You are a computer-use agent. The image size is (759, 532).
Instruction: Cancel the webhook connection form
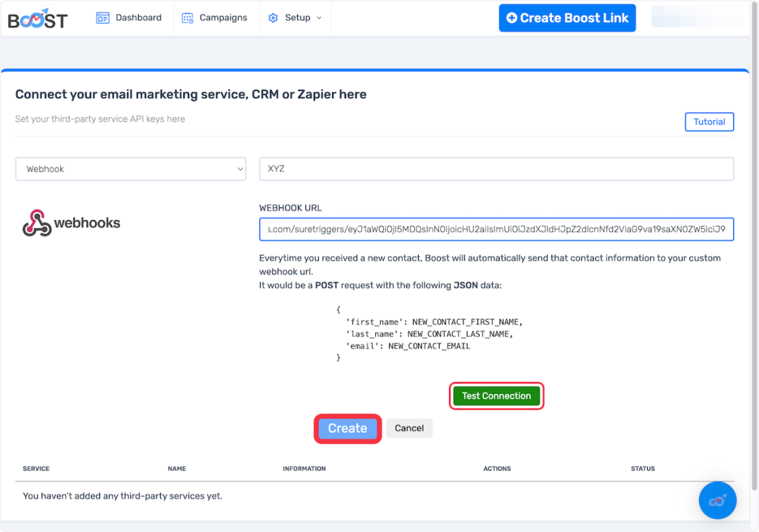(409, 428)
